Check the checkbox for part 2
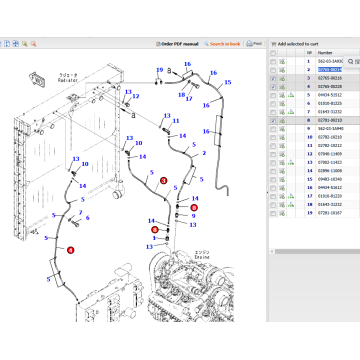 point(273,70)
